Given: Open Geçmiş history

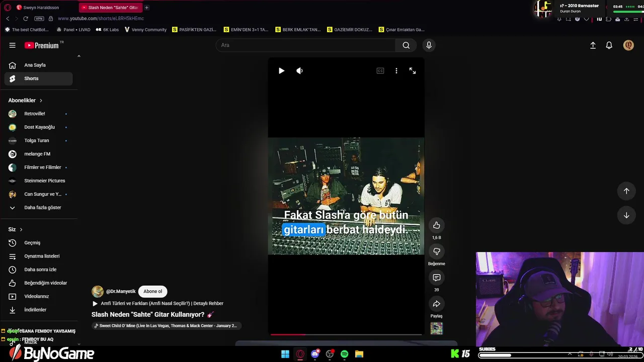Looking at the screenshot, I should (38, 243).
